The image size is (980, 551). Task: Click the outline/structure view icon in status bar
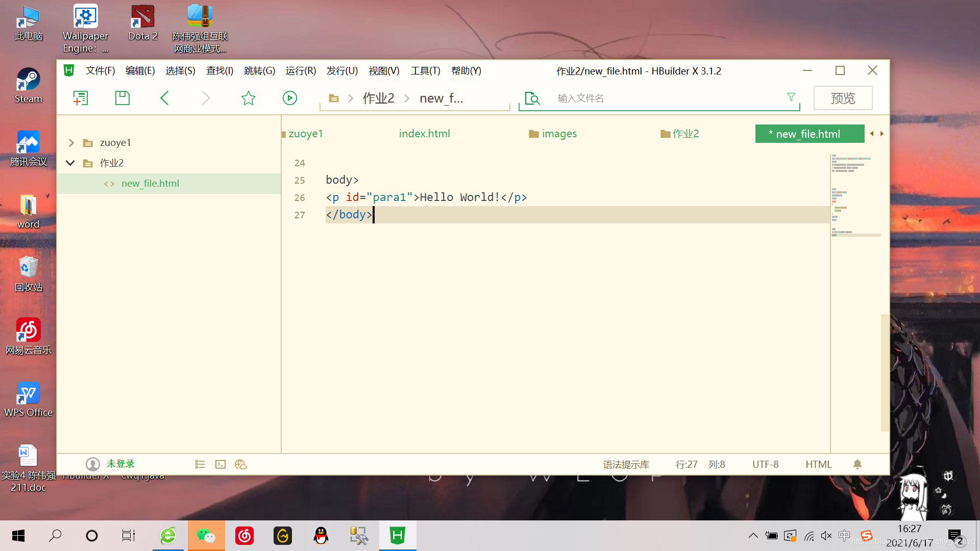pyautogui.click(x=199, y=464)
